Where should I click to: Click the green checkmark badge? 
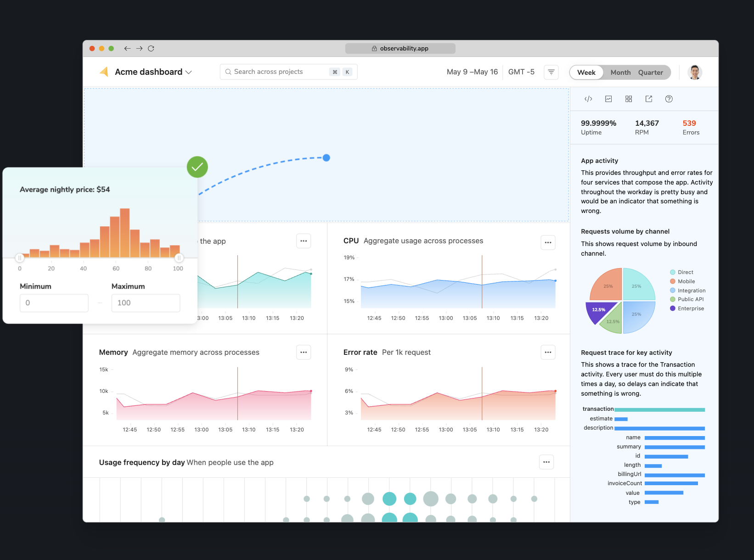click(x=197, y=167)
